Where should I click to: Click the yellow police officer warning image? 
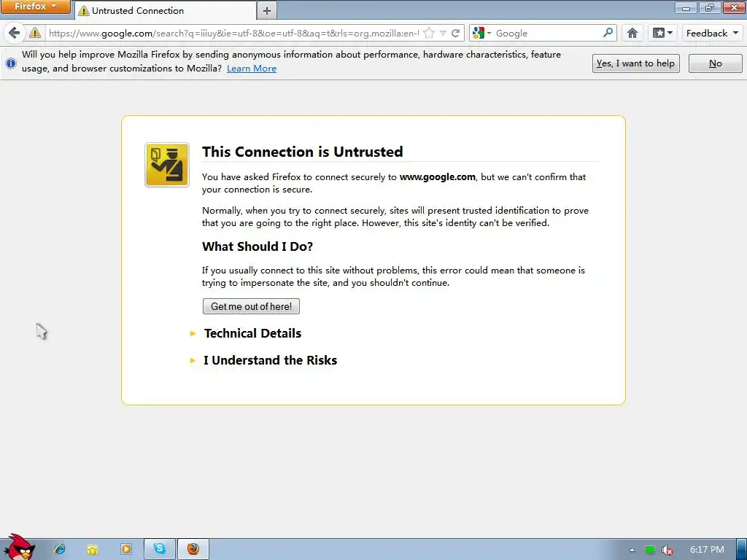pos(167,165)
